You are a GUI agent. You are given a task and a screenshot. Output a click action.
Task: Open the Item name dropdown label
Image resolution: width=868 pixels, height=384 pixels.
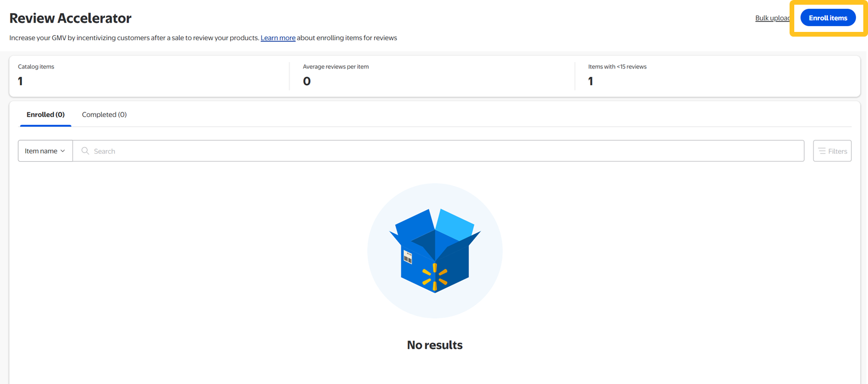[x=41, y=151]
